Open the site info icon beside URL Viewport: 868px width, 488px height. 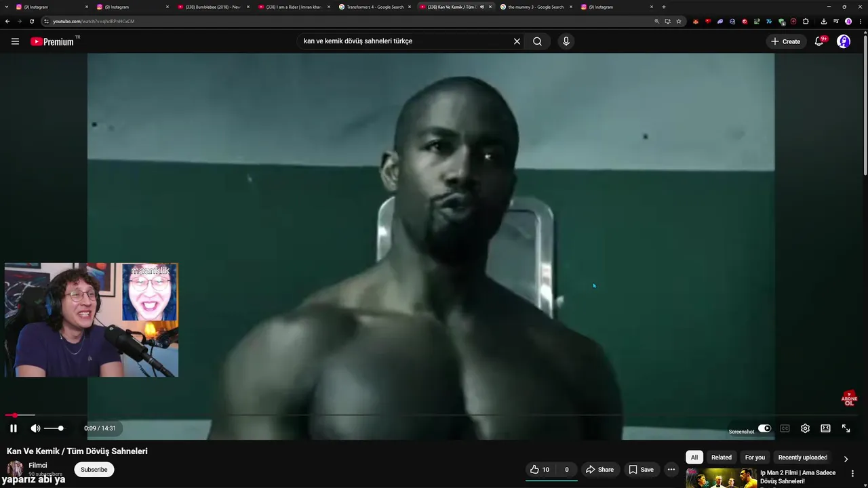[x=46, y=21]
